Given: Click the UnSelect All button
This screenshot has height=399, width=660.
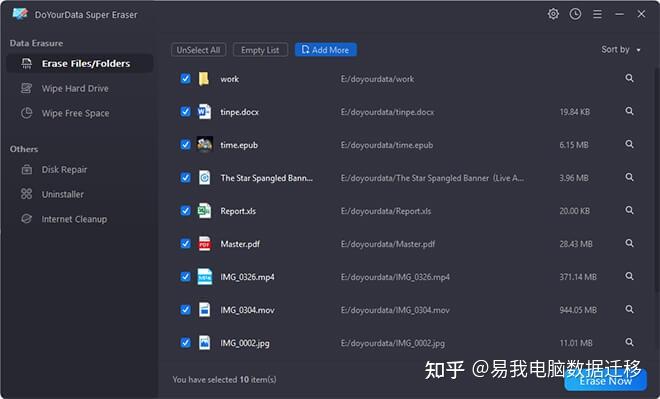Looking at the screenshot, I should click(x=199, y=50).
